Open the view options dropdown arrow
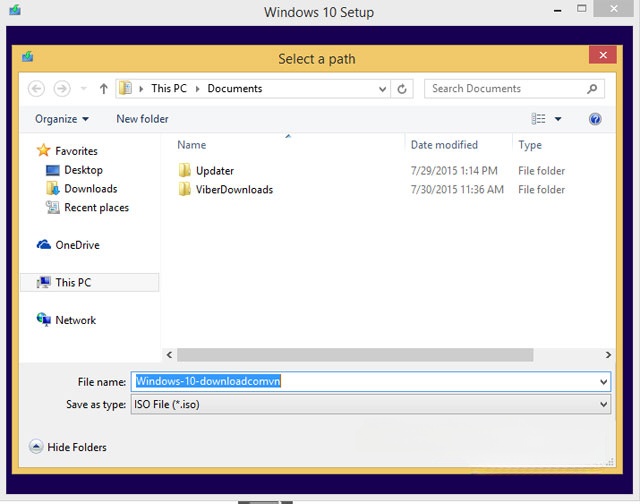Screen dimensions: 640x504 (558, 119)
